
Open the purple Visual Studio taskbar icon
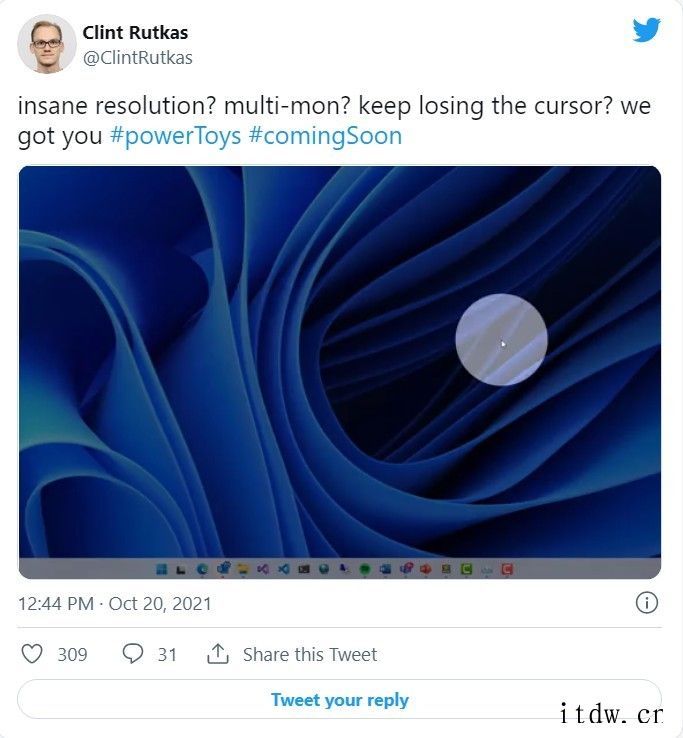pos(263,569)
